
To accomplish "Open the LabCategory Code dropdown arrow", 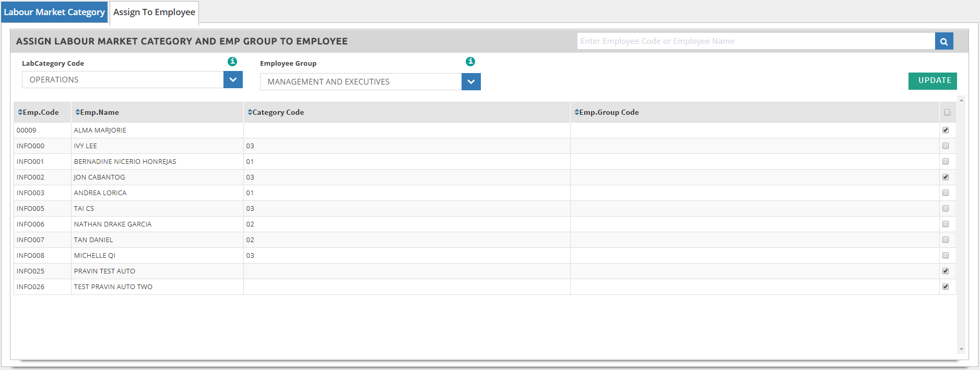I will coord(233,80).
